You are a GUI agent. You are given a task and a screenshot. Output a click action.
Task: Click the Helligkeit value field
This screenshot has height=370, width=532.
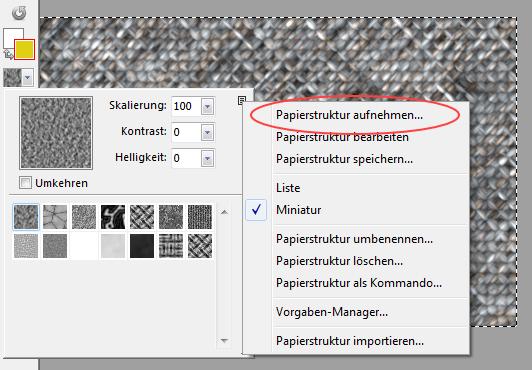pyautogui.click(x=187, y=158)
